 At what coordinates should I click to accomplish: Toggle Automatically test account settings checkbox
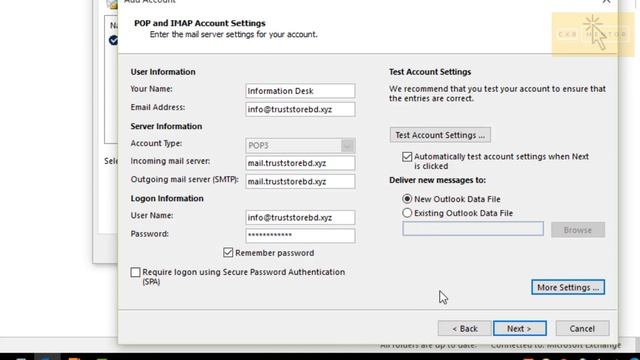pos(407,157)
